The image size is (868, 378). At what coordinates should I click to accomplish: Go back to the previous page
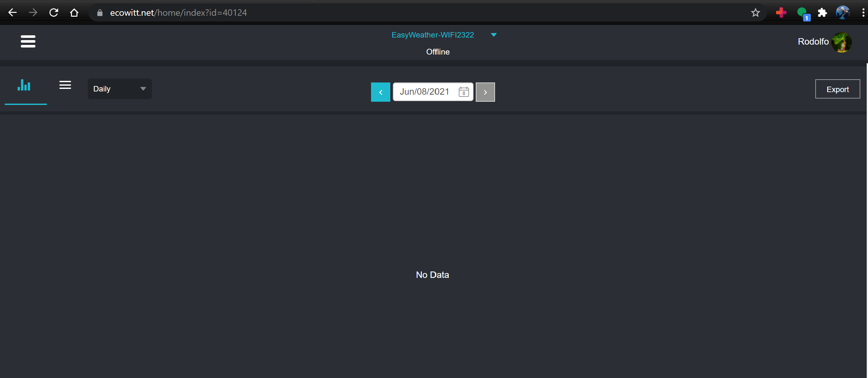(13, 13)
